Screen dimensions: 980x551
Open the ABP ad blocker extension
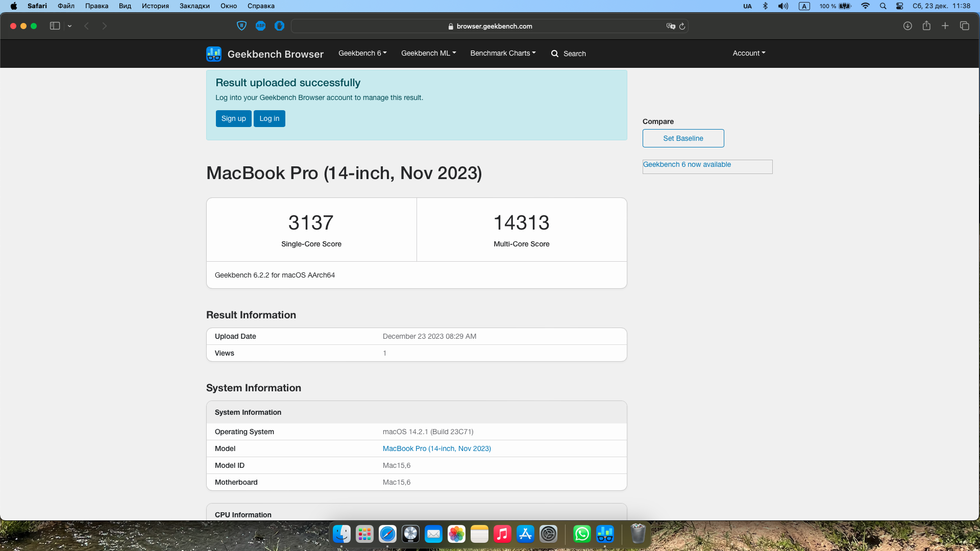pyautogui.click(x=260, y=26)
